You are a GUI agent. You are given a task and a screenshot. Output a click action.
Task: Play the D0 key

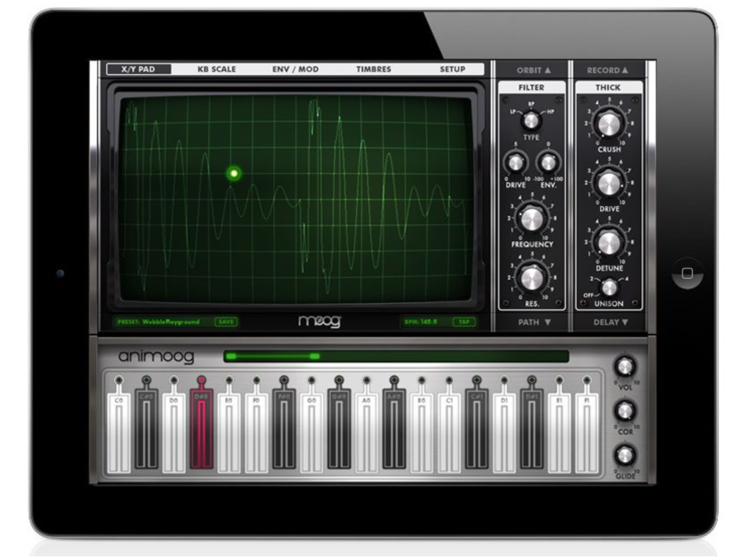tap(174, 432)
